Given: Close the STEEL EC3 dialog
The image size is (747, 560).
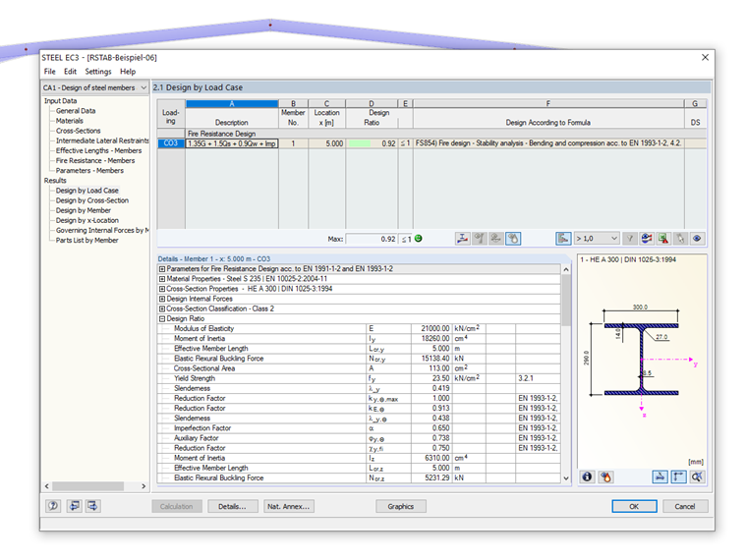Looking at the screenshot, I should click(x=705, y=57).
